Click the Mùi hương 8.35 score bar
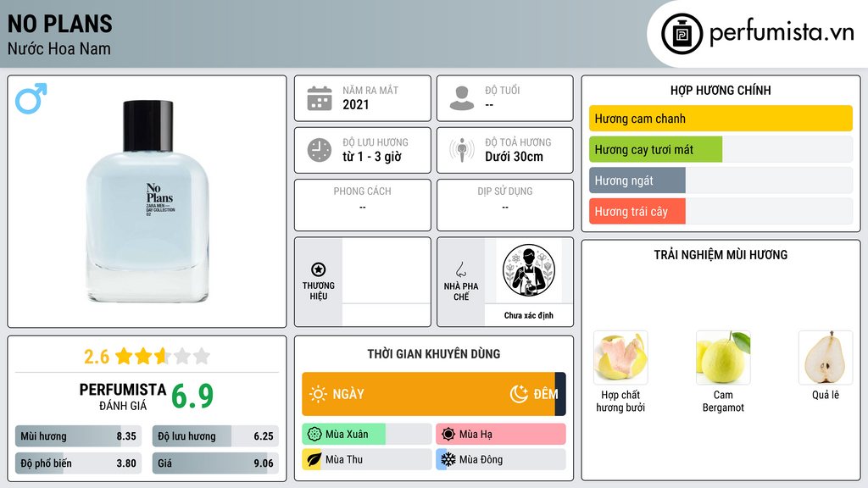The image size is (868, 488). point(78,436)
